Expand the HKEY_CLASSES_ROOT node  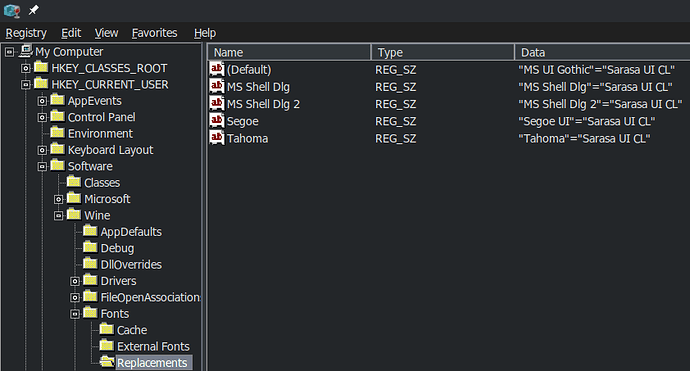(x=26, y=69)
